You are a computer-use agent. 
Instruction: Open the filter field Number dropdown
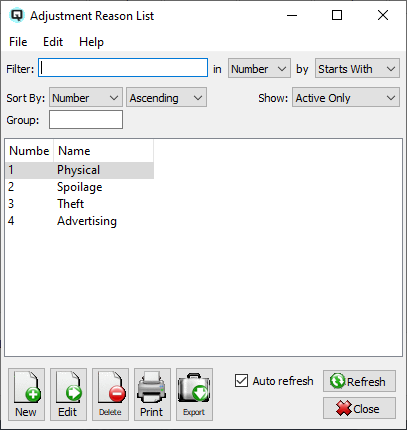pos(259,69)
